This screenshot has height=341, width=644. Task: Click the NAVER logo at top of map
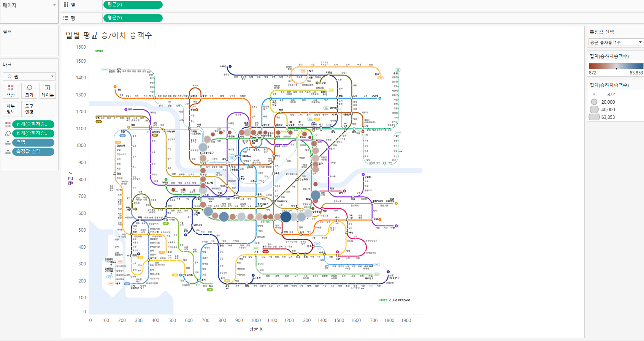[x=99, y=51]
